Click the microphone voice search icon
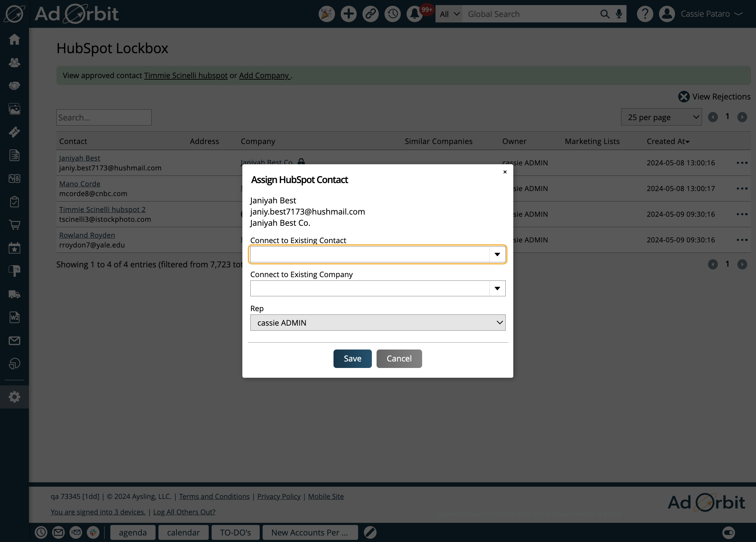This screenshot has height=542, width=756. tap(619, 14)
